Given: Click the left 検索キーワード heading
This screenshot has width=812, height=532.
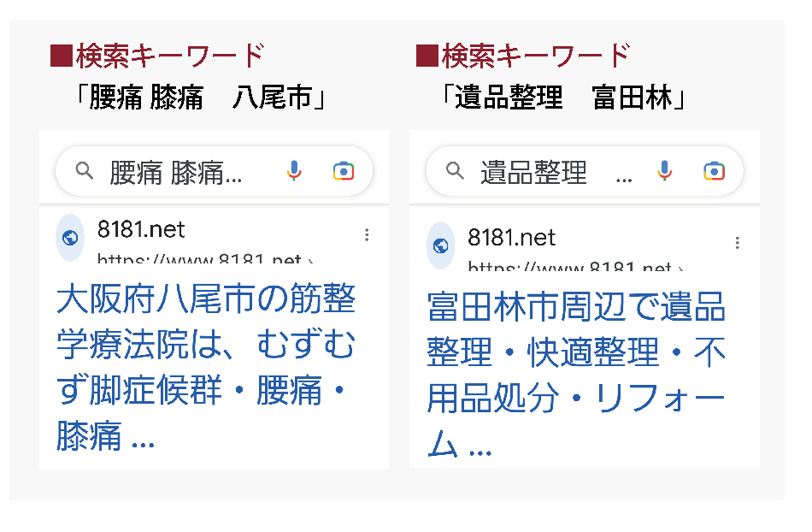Looking at the screenshot, I should [x=158, y=56].
